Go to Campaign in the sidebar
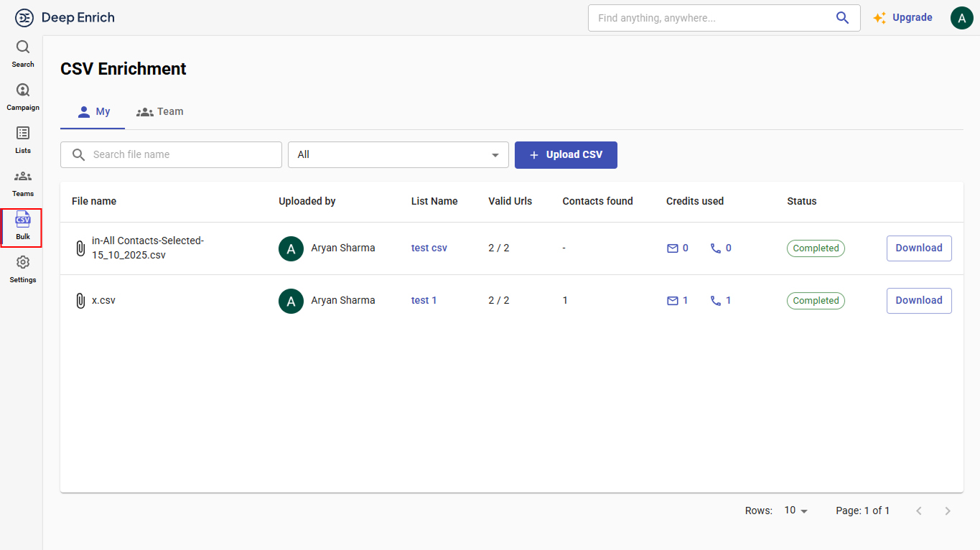The height and width of the screenshot is (550, 980). 23,97
